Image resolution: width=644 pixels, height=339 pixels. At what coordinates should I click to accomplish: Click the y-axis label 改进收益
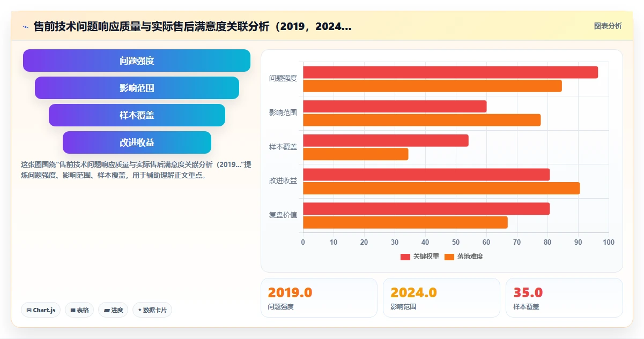[x=283, y=181]
